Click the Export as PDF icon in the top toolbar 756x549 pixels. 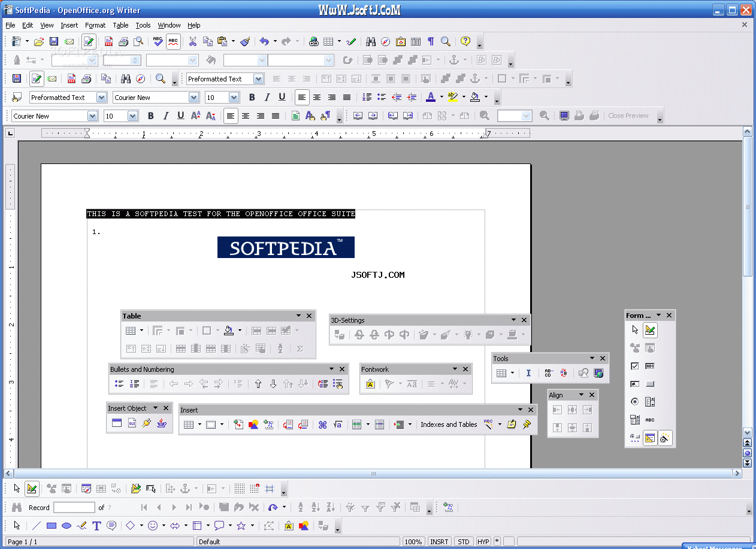pos(108,42)
